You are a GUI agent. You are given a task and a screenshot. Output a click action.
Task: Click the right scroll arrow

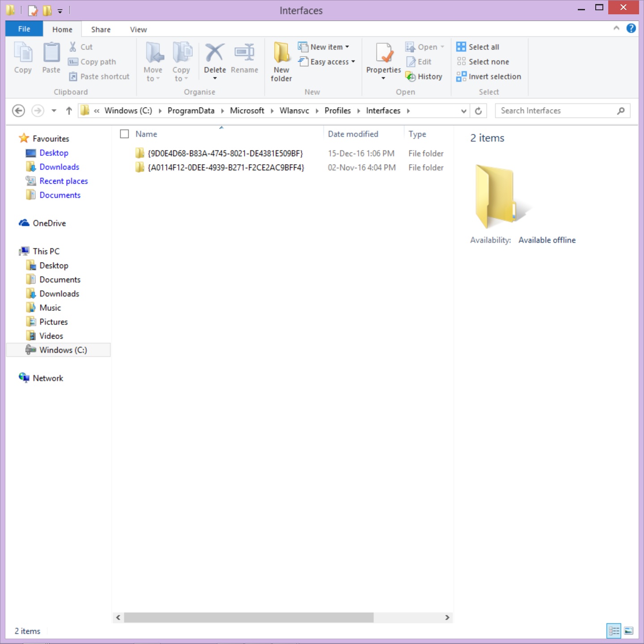[x=447, y=618]
